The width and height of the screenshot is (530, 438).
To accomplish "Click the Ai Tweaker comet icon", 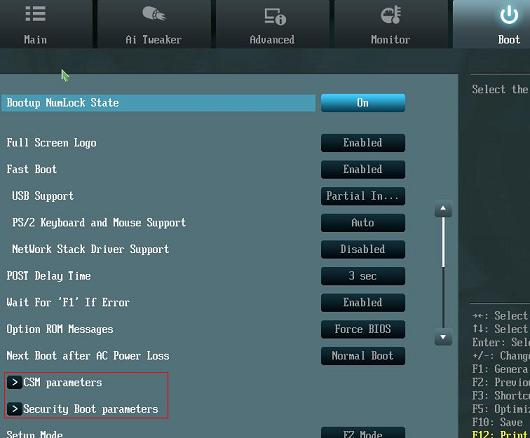I will pos(154,14).
